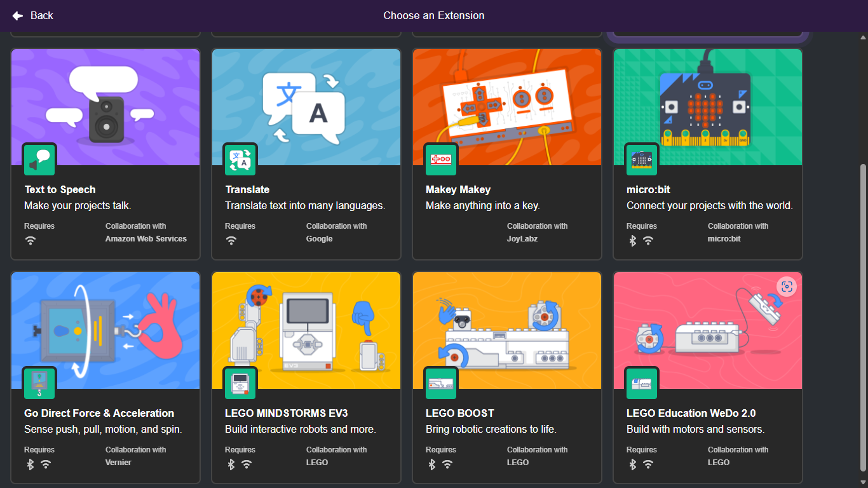Open the LEGO WeDo 2.0 hub artwork
This screenshot has height=488, width=868.
708,330
